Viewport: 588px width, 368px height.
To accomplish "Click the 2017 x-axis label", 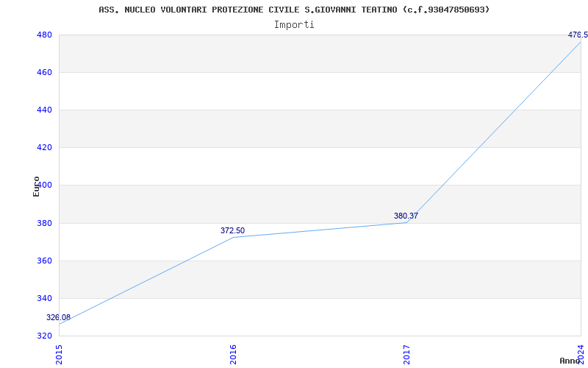I will coord(407,355).
